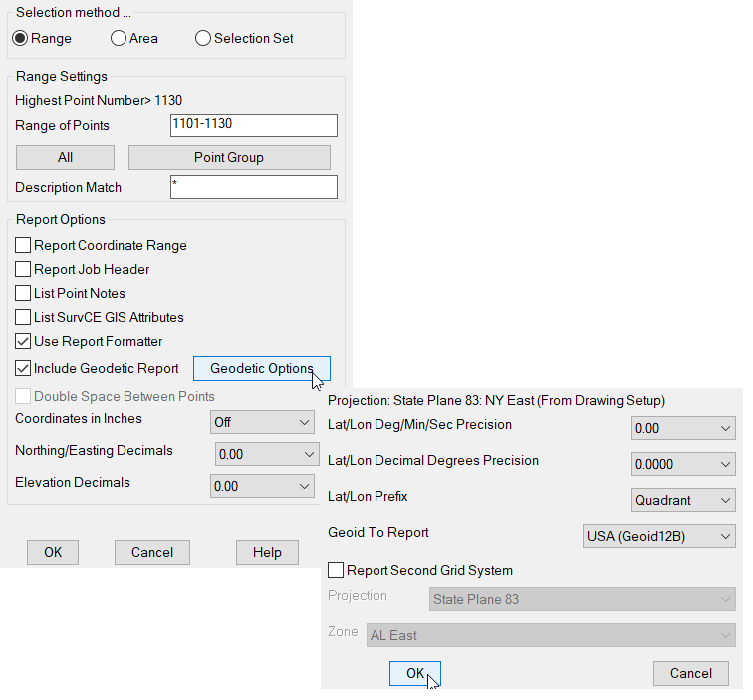Click the All button in Range Settings

[x=66, y=157]
